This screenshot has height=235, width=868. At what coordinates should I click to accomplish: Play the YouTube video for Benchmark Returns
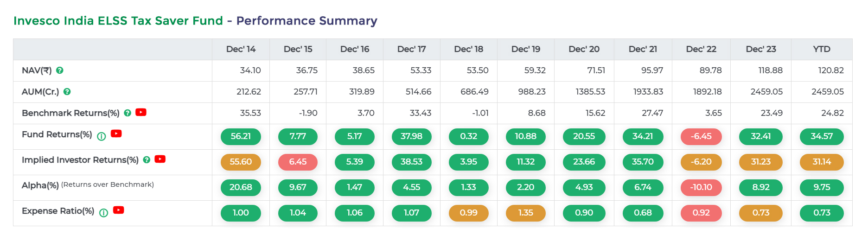(141, 112)
